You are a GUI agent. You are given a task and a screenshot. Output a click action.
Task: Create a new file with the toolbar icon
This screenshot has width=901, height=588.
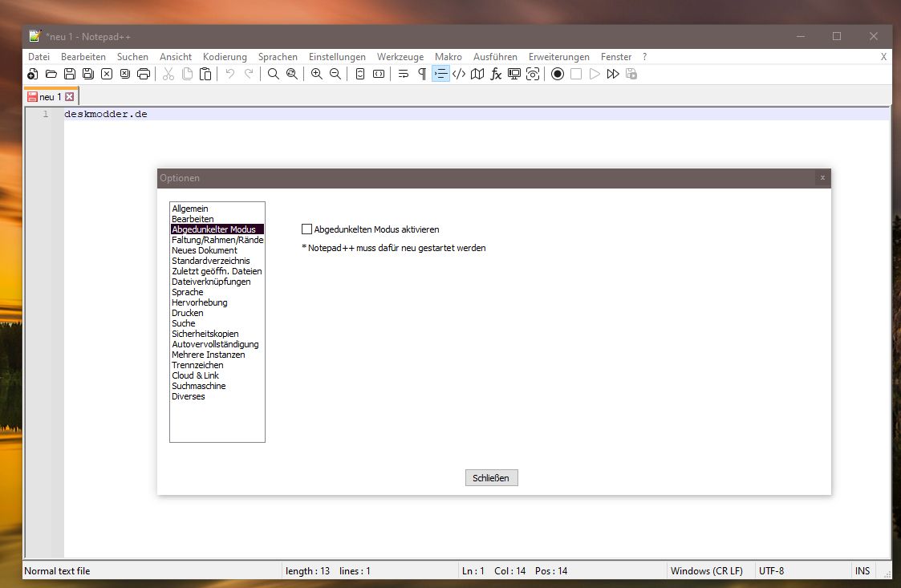click(33, 74)
